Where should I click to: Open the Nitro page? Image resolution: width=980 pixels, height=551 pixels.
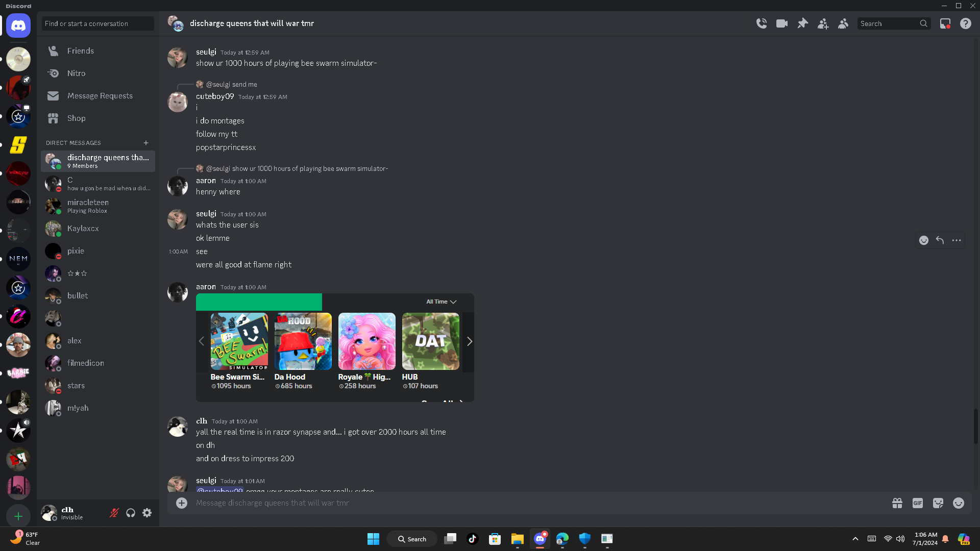click(98, 73)
